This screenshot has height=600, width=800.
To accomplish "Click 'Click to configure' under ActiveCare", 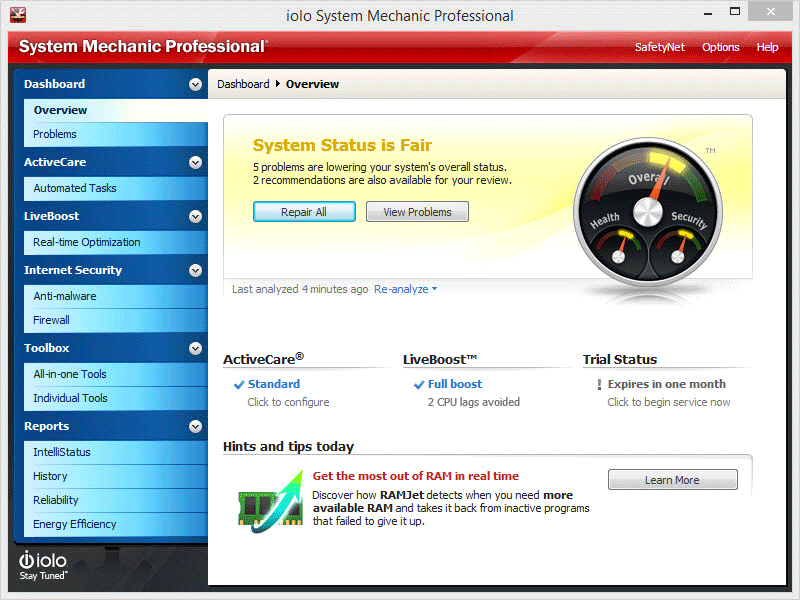I will tap(288, 402).
